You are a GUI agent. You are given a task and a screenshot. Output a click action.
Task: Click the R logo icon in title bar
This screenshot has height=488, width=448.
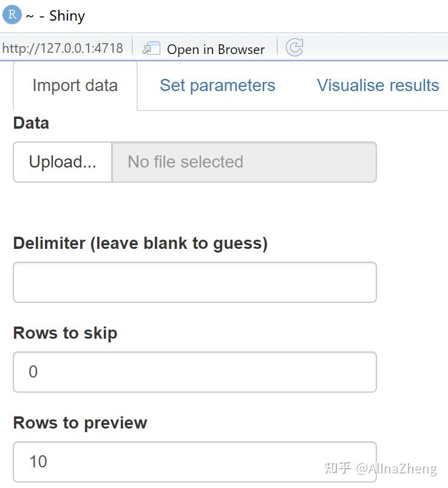[x=12, y=15]
